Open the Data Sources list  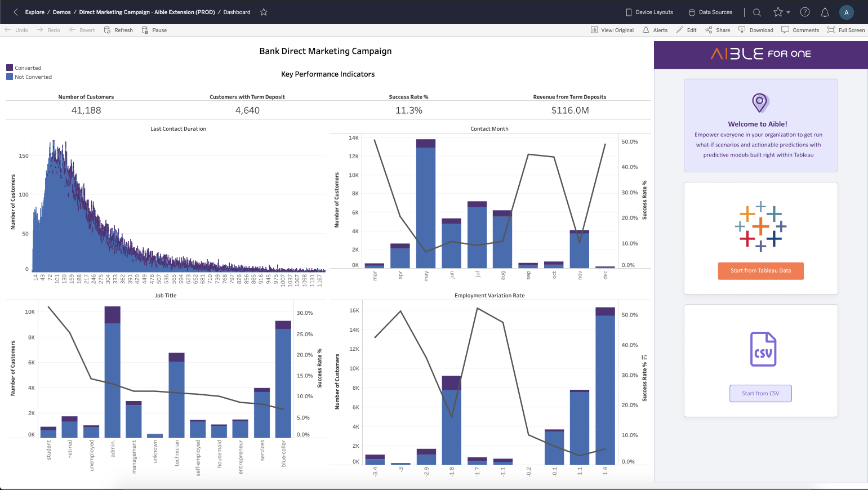(x=710, y=12)
